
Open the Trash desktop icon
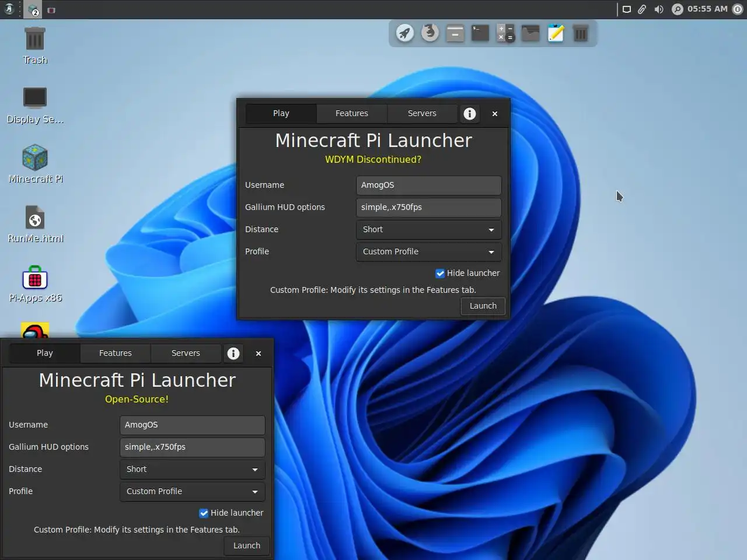click(35, 45)
